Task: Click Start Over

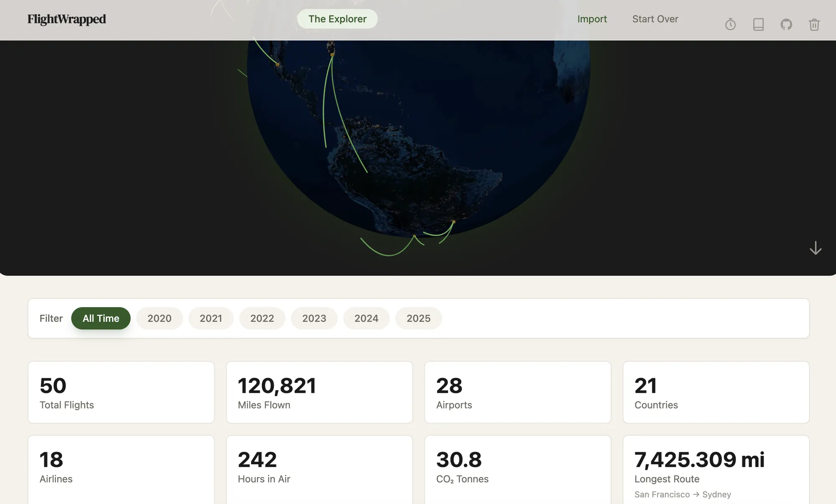Action: [x=655, y=19]
